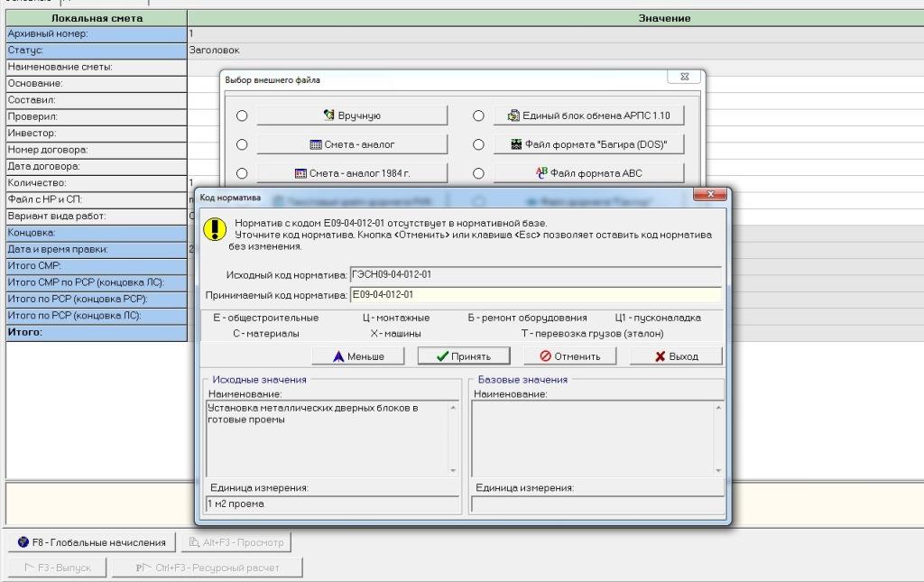Select the Статус row label
The height and width of the screenshot is (582, 924).
tap(97, 51)
